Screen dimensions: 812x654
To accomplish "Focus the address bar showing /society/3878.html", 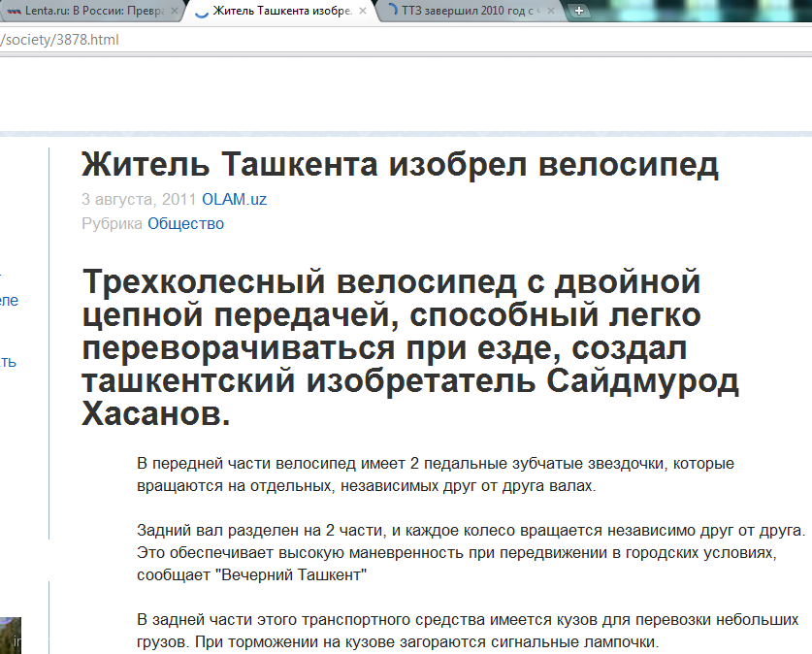I will pos(291,41).
